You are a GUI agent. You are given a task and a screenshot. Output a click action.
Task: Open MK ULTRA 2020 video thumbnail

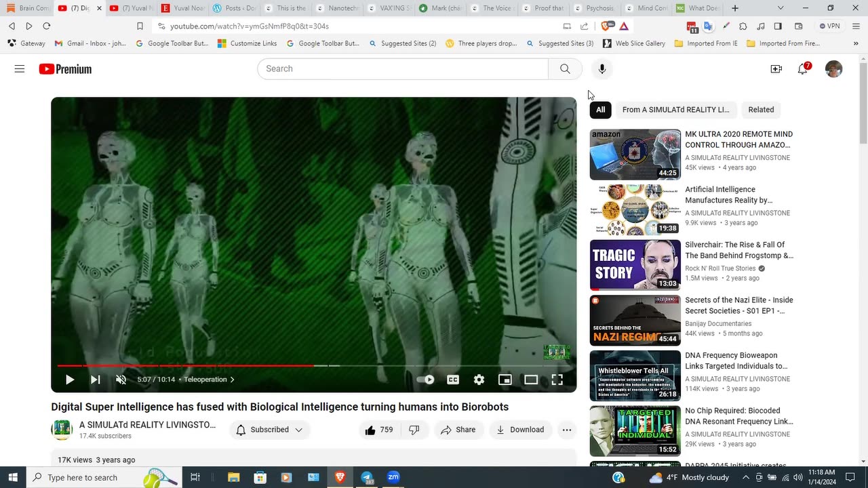point(635,155)
